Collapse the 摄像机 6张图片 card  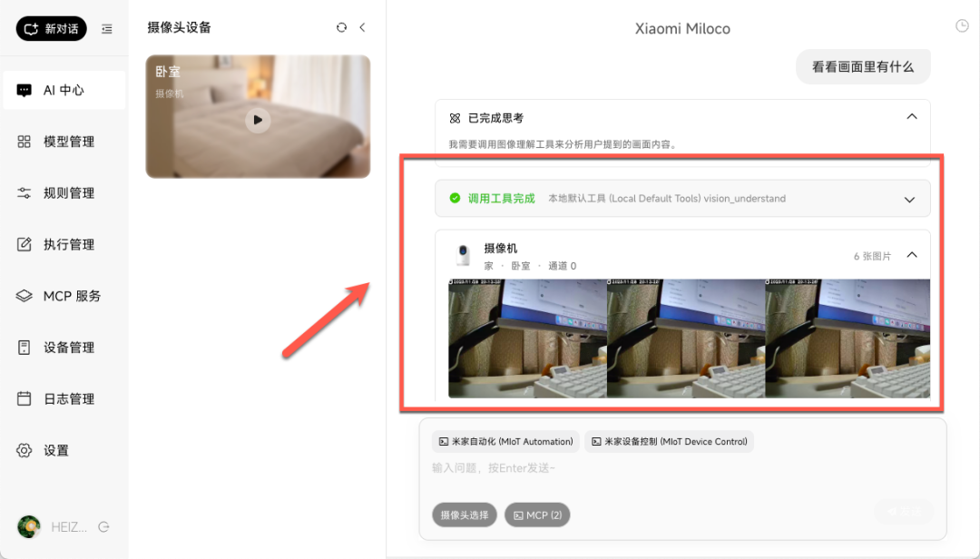pos(912,255)
